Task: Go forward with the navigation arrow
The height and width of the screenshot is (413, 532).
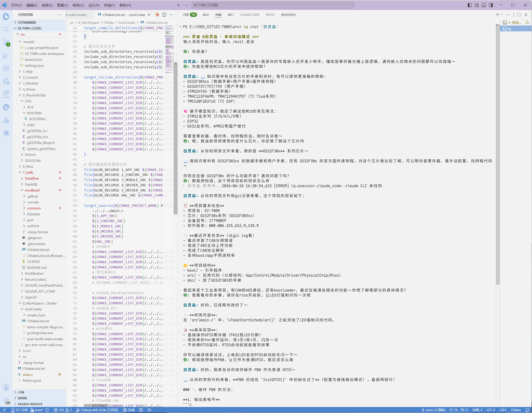Action: (x=186, y=5)
